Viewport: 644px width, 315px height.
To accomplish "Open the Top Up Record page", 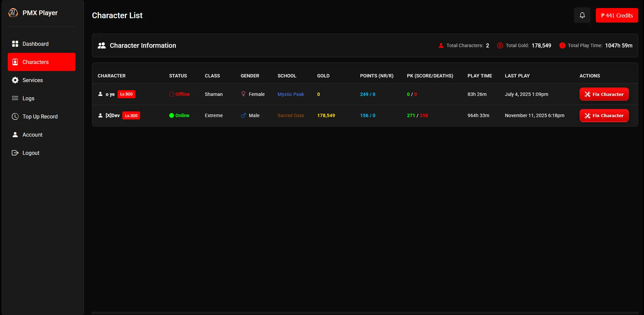I will pyautogui.click(x=40, y=116).
